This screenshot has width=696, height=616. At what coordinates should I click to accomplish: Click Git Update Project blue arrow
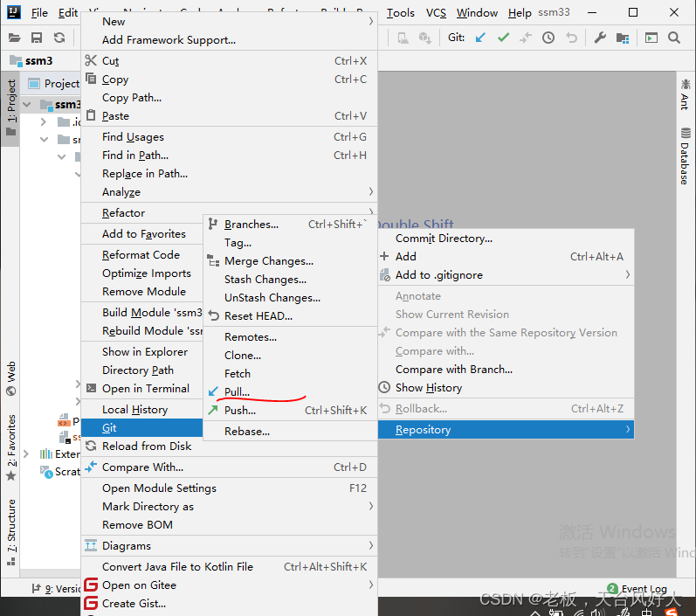coord(479,38)
